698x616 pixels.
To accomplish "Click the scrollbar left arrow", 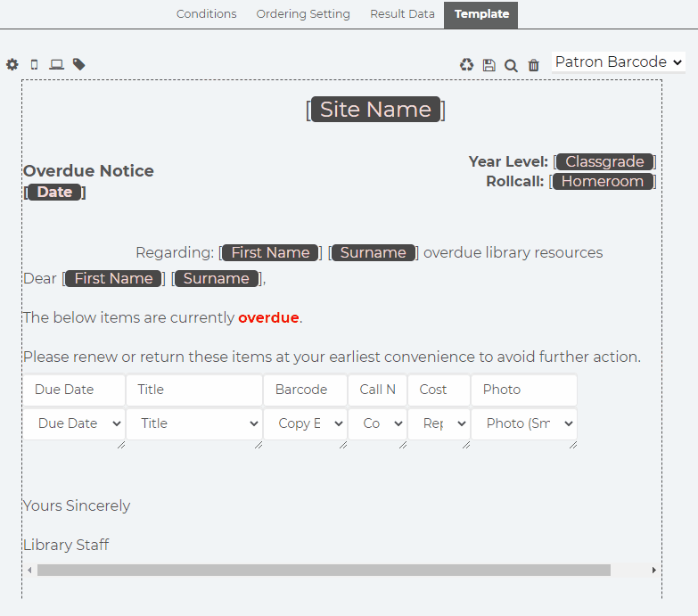I will click(29, 571).
